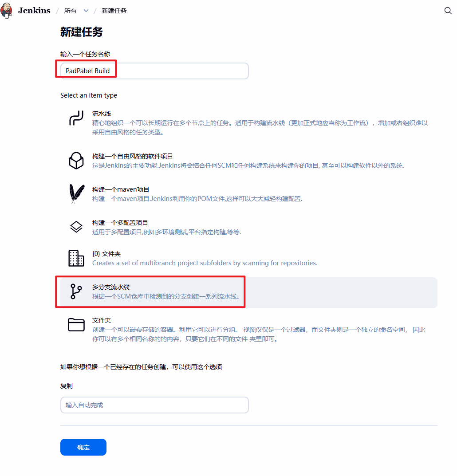
Task: Click the 所有 breadcrumb item
Action: (70, 11)
